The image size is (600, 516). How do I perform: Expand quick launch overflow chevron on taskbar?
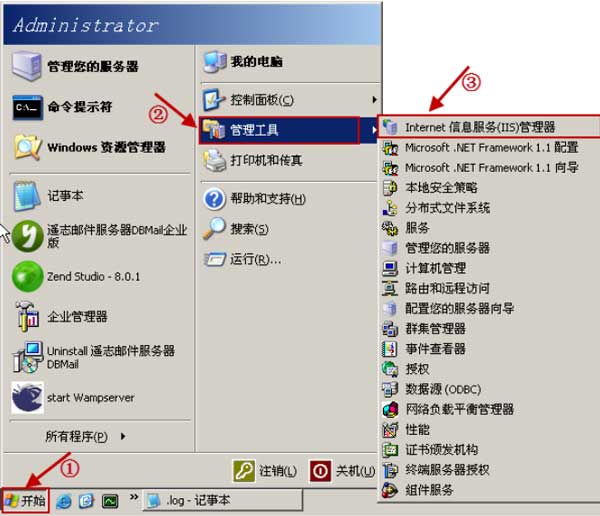134,497
